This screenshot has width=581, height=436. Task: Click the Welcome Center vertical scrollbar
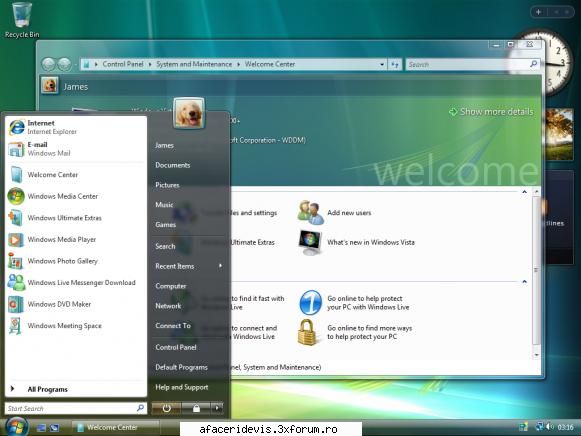tap(536, 273)
